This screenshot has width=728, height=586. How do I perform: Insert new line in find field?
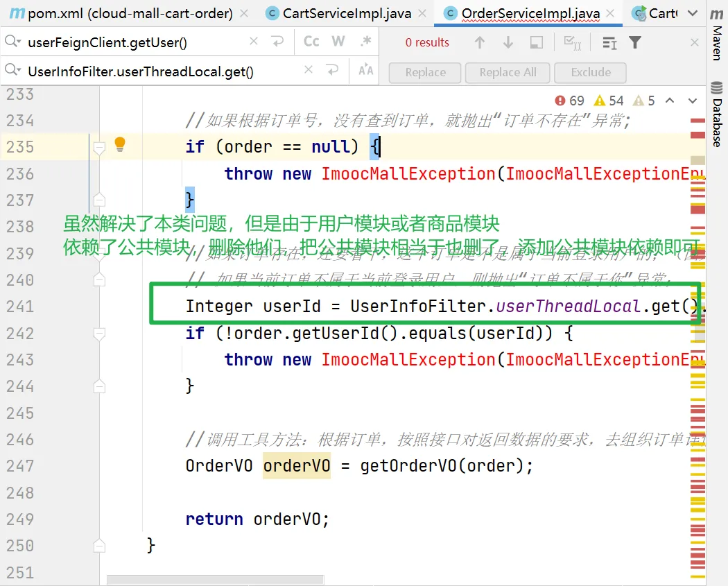(277, 42)
